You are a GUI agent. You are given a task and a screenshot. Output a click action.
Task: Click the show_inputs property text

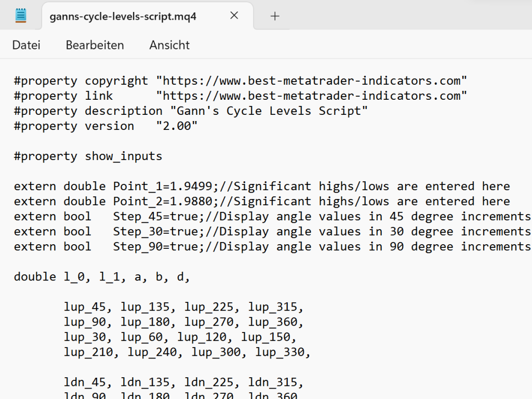pyautogui.click(x=124, y=156)
